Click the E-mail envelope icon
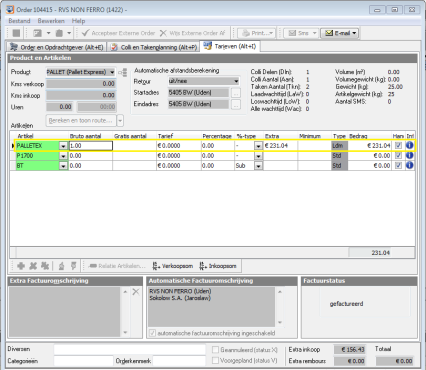 [329, 33]
